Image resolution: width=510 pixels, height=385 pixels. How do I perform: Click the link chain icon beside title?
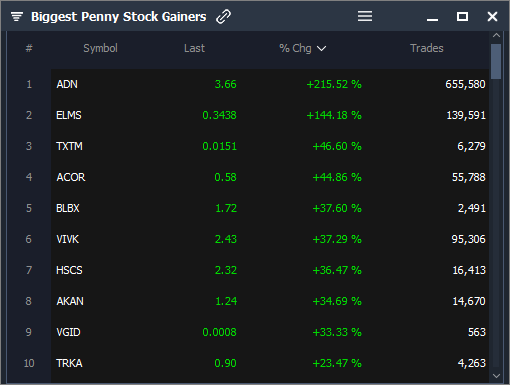click(x=223, y=16)
